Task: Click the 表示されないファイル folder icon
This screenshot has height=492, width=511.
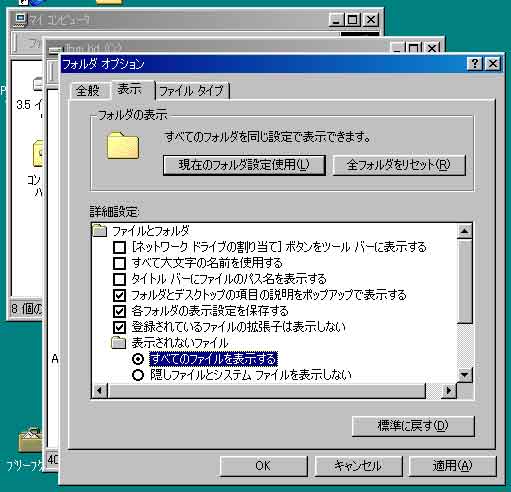Action: click(x=119, y=342)
